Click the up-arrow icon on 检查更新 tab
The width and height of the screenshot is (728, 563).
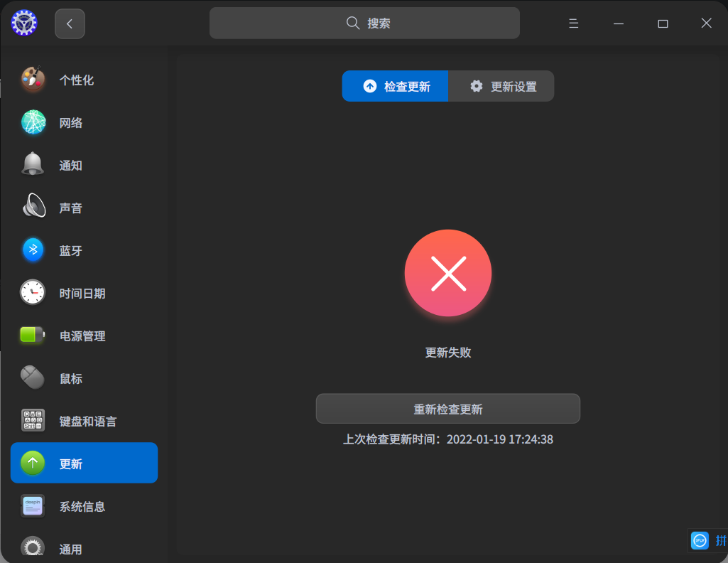point(369,86)
